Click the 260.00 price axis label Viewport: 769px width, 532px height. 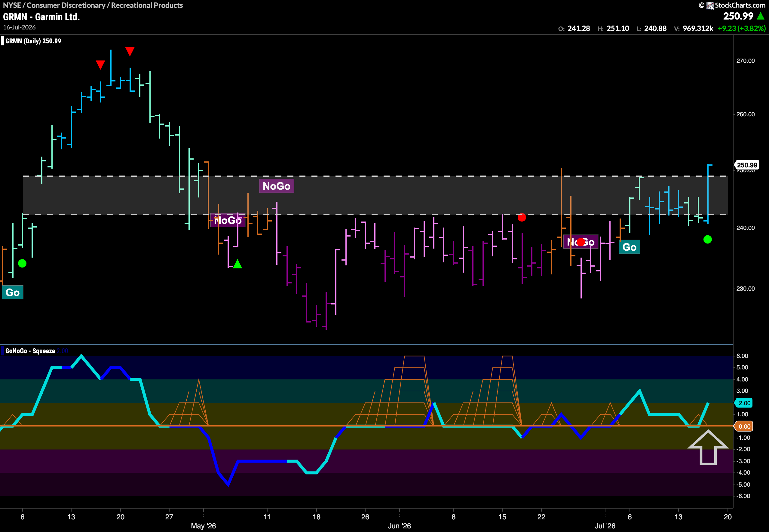coord(745,114)
